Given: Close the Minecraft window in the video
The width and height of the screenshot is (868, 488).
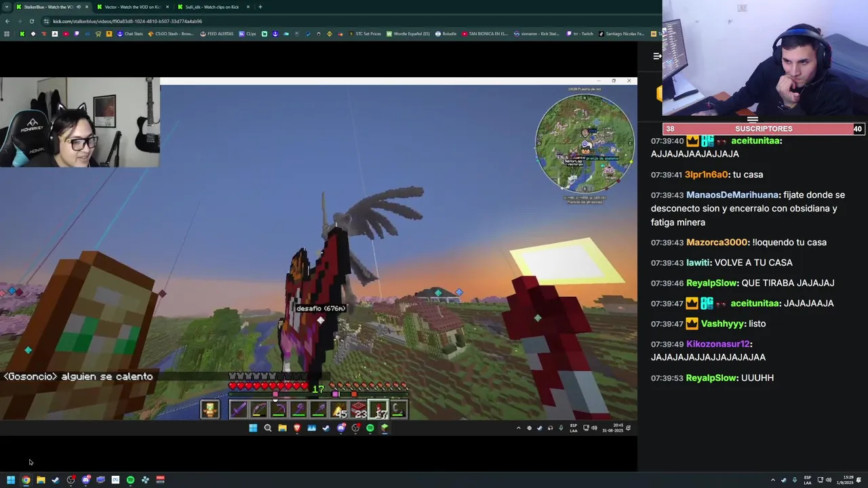Looking at the screenshot, I should [629, 81].
